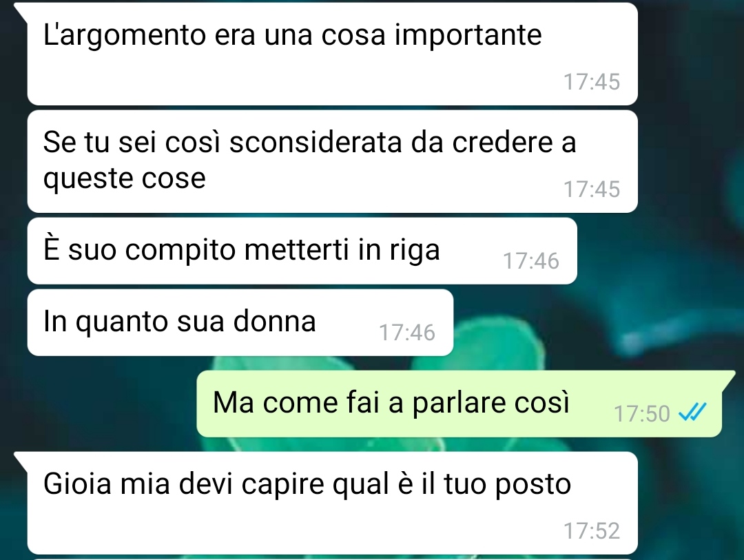Select the 'In quanto sua donna' message
The height and width of the screenshot is (560, 744).
click(x=240, y=323)
